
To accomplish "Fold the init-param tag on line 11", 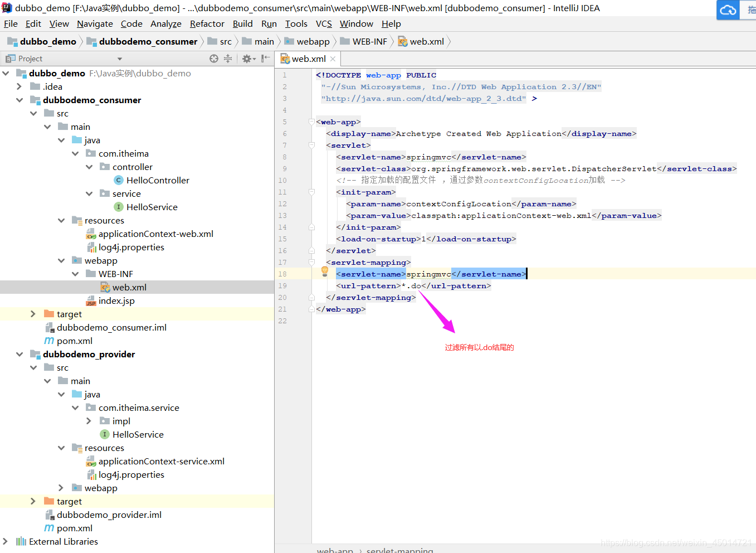I will (312, 192).
